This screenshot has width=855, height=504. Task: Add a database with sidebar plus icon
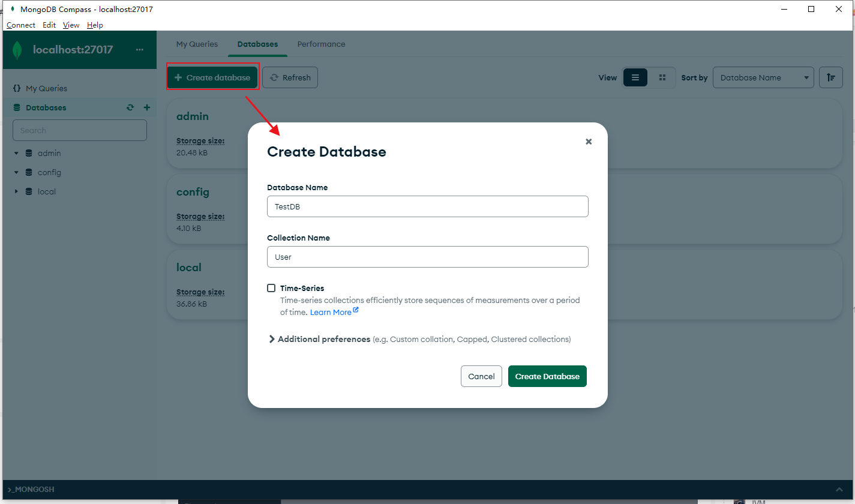coord(147,107)
